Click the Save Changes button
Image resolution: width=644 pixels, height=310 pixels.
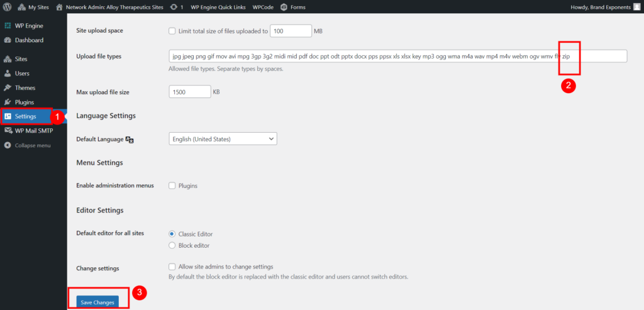point(97,302)
